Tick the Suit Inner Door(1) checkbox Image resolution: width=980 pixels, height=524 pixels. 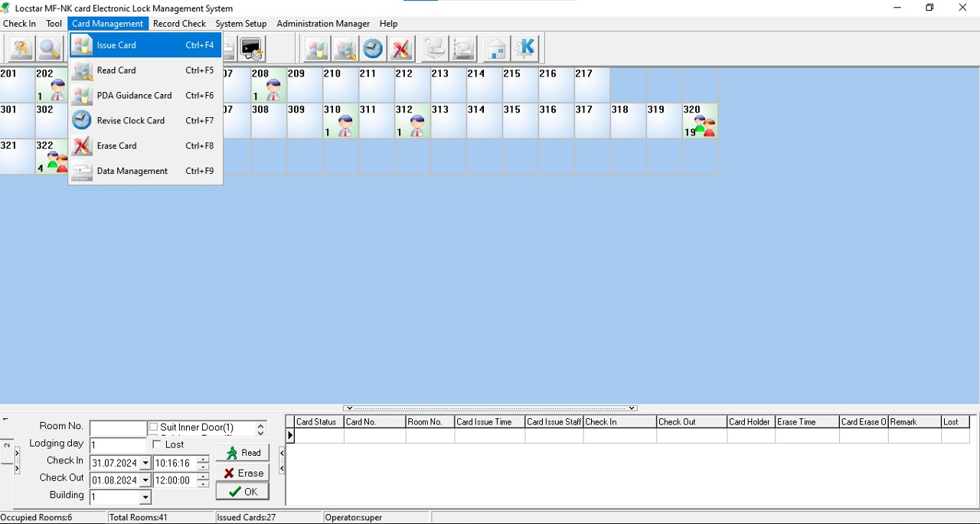point(154,427)
